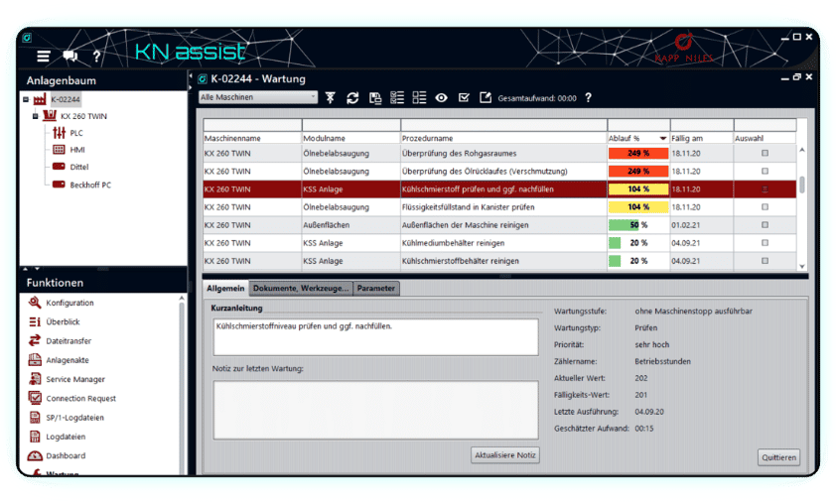836x504 pixels.
Task: Click the Notiz zur letzten Wartung field
Action: click(375, 410)
